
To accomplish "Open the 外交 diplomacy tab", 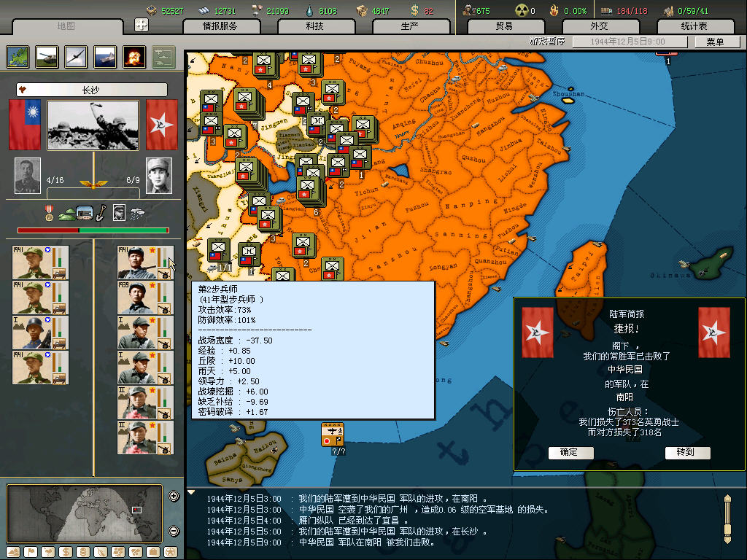I will tap(600, 26).
